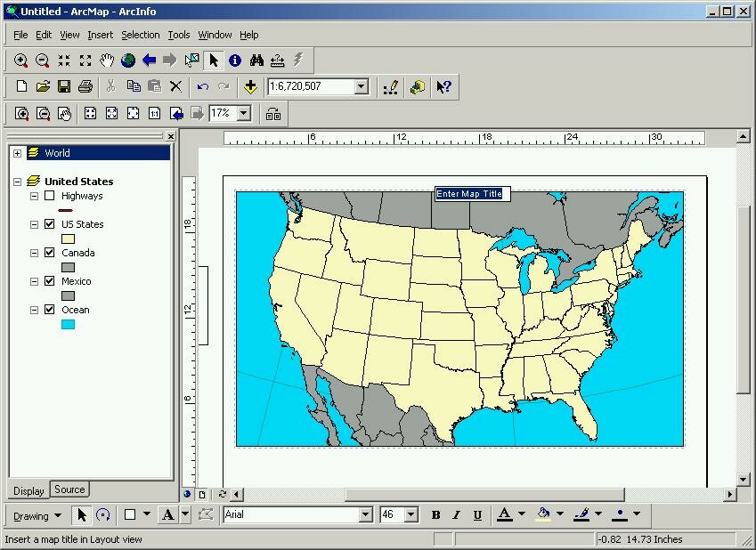The height and width of the screenshot is (550, 756).
Task: Open the View menu
Action: [69, 35]
